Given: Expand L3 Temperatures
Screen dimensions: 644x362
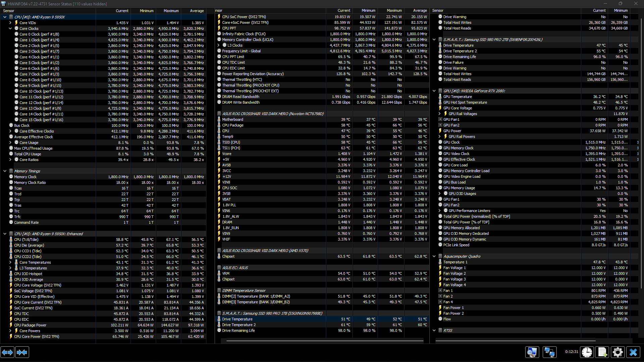Looking at the screenshot, I should [x=10, y=268].
